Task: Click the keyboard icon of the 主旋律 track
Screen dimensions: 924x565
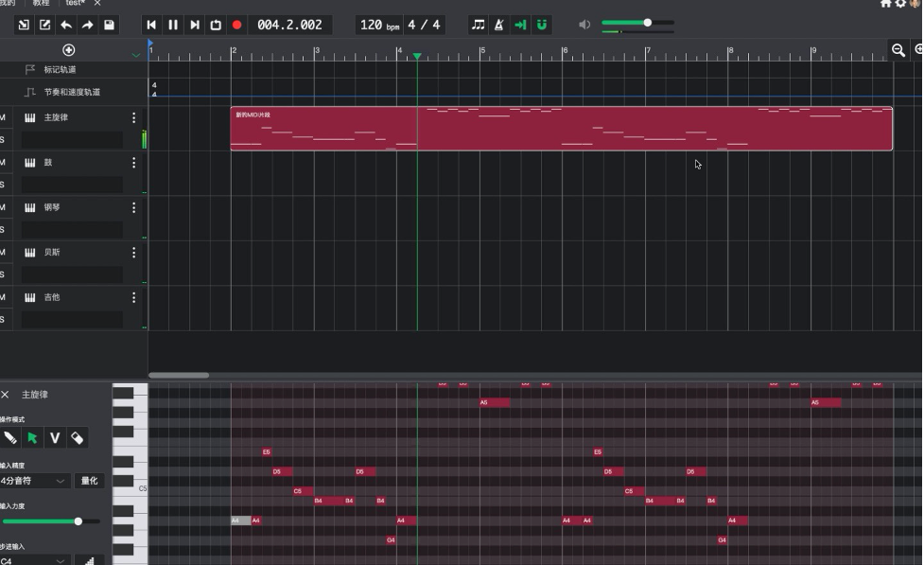Action: click(30, 118)
